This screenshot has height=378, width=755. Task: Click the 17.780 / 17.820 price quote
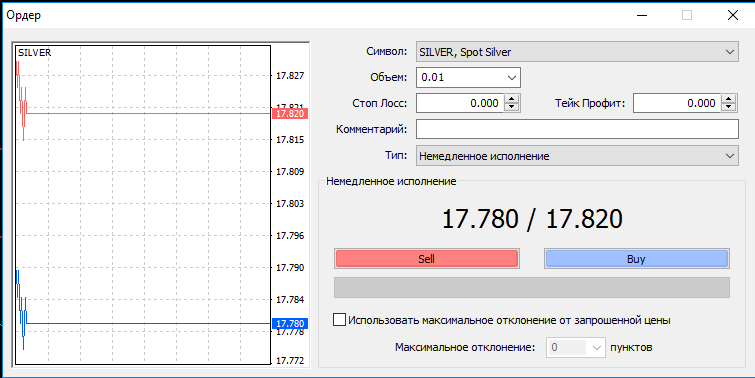tap(532, 219)
